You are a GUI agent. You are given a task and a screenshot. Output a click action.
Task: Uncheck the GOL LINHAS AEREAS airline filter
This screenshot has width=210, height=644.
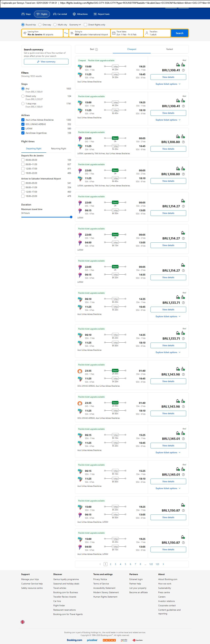tap(23, 124)
